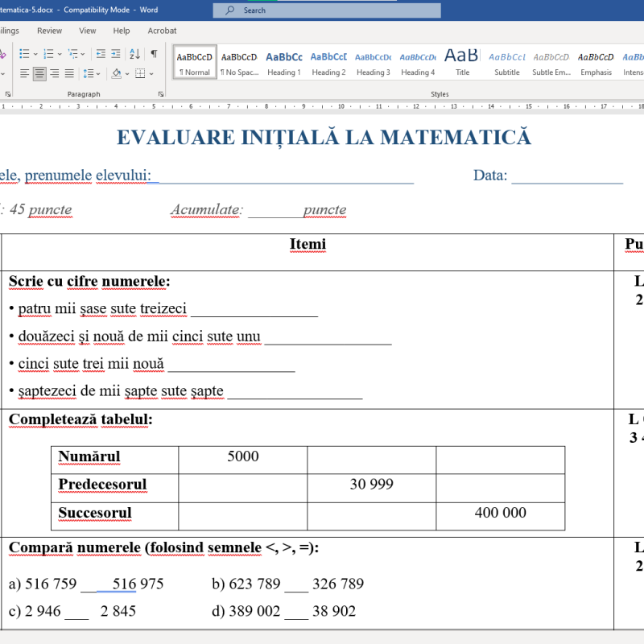Apply the Subtitle style
Viewport: 644px width, 644px height.
tap(507, 63)
